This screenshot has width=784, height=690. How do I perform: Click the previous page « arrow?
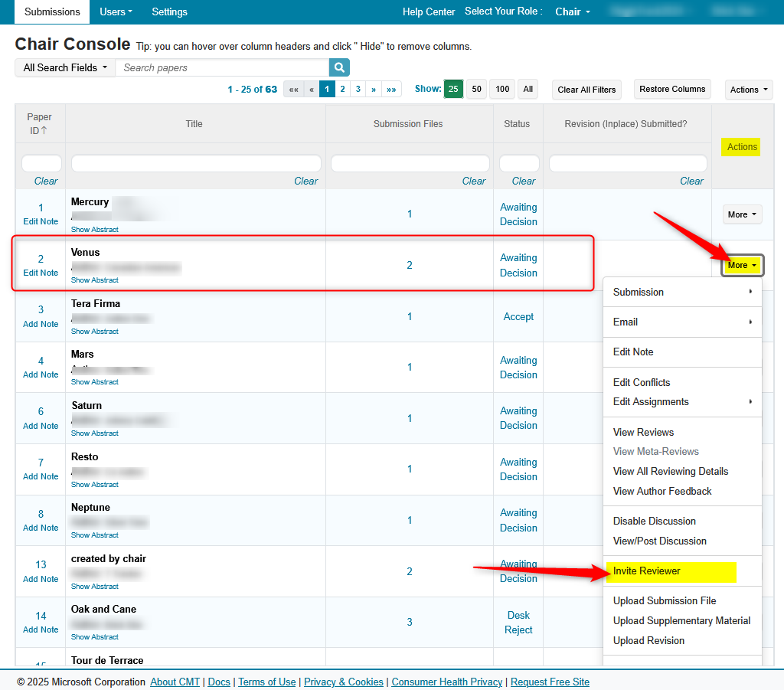pos(312,90)
